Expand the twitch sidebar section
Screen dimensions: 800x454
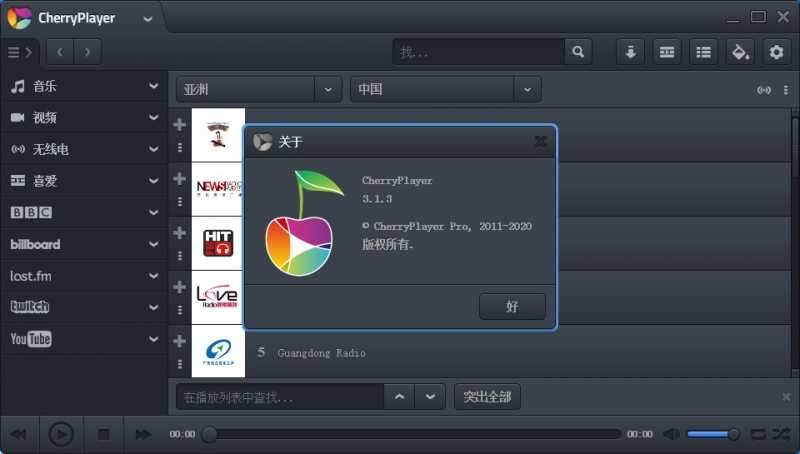[153, 308]
